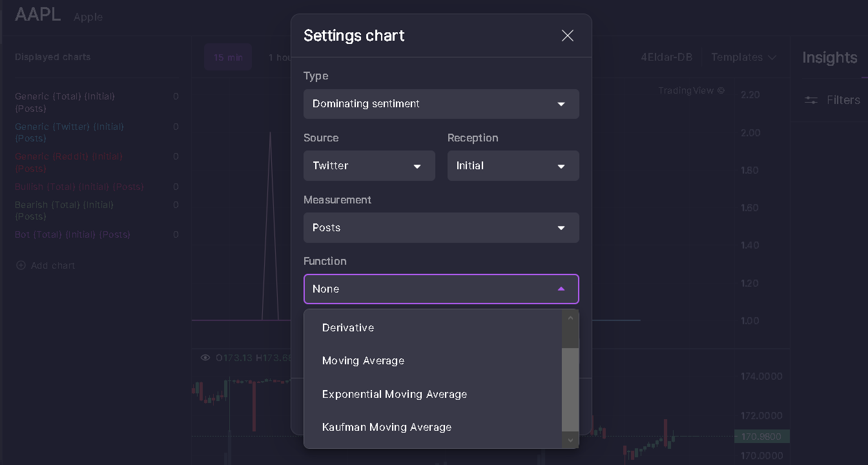Screen dimensions: 868x465
Task: Choose Exponential Moving Average option
Action: (x=433, y=394)
